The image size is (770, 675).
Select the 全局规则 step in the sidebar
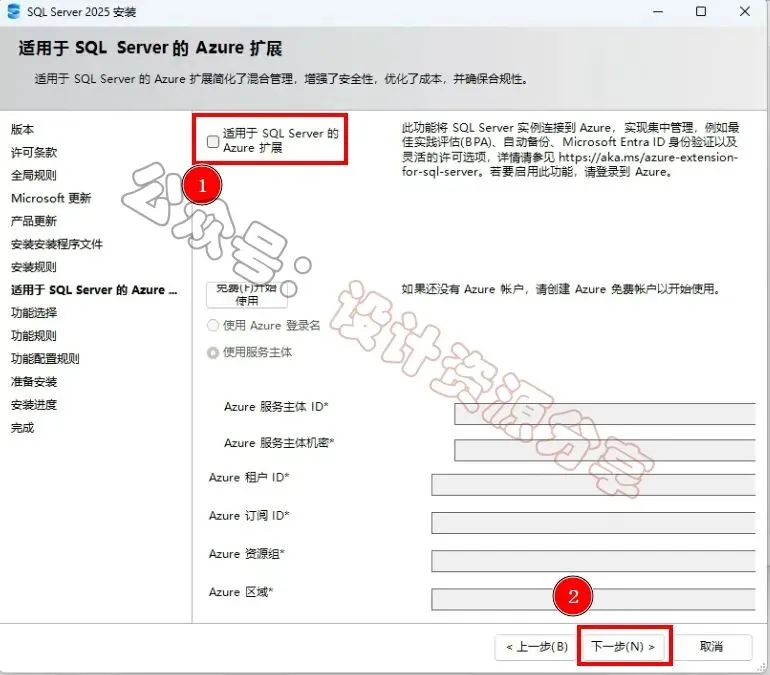pyautogui.click(x=34, y=175)
